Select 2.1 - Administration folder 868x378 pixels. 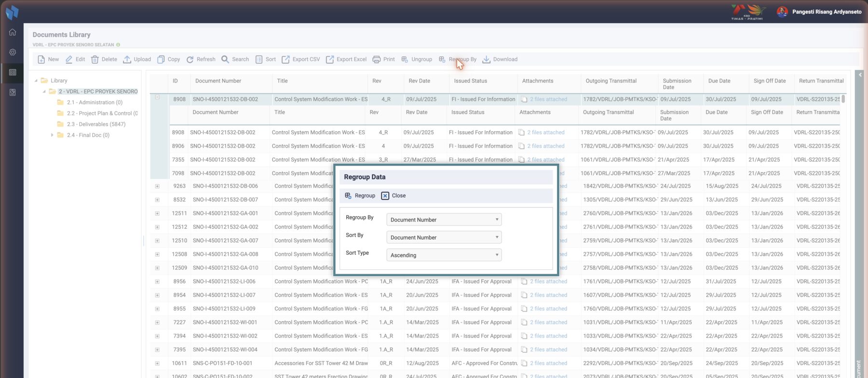[x=95, y=102]
